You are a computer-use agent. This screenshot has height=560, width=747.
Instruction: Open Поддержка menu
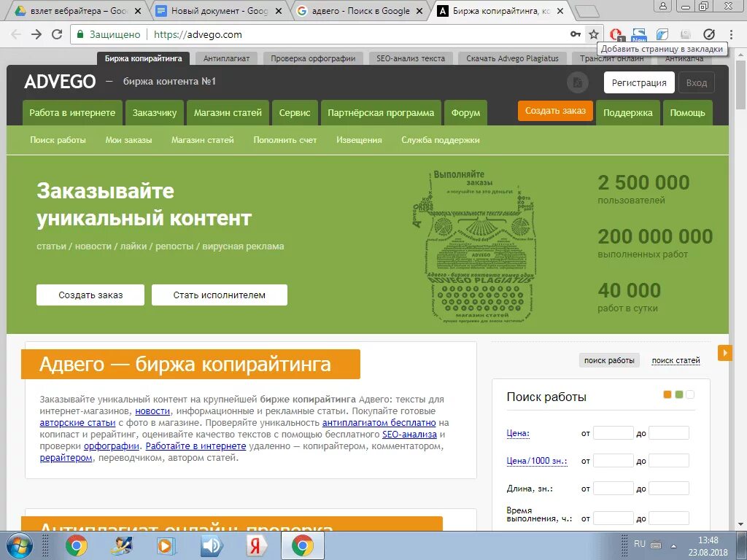click(627, 113)
